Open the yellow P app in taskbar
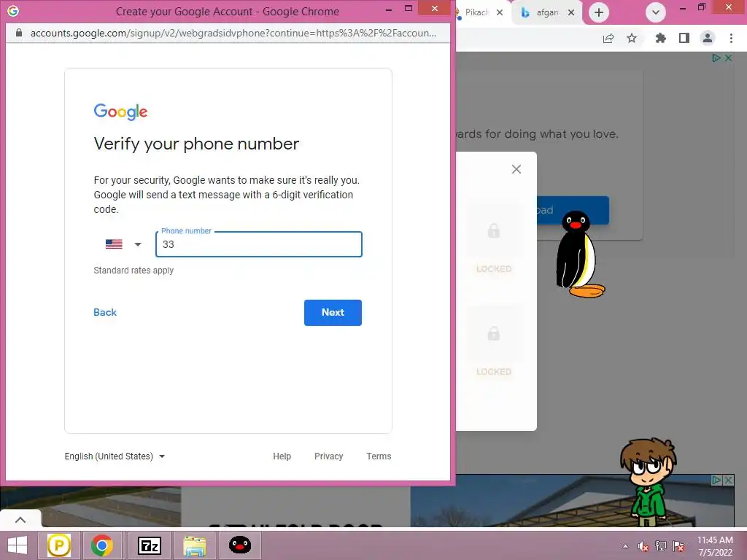 tap(59, 545)
